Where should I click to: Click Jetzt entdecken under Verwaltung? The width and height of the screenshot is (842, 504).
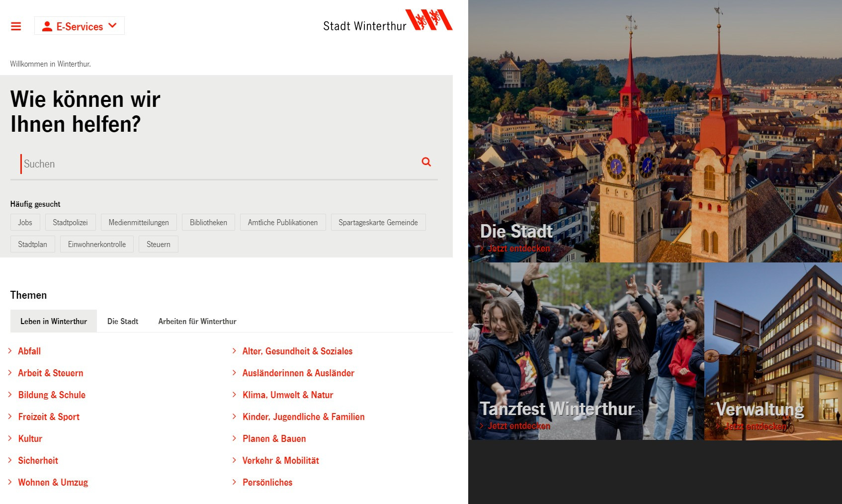(x=756, y=426)
